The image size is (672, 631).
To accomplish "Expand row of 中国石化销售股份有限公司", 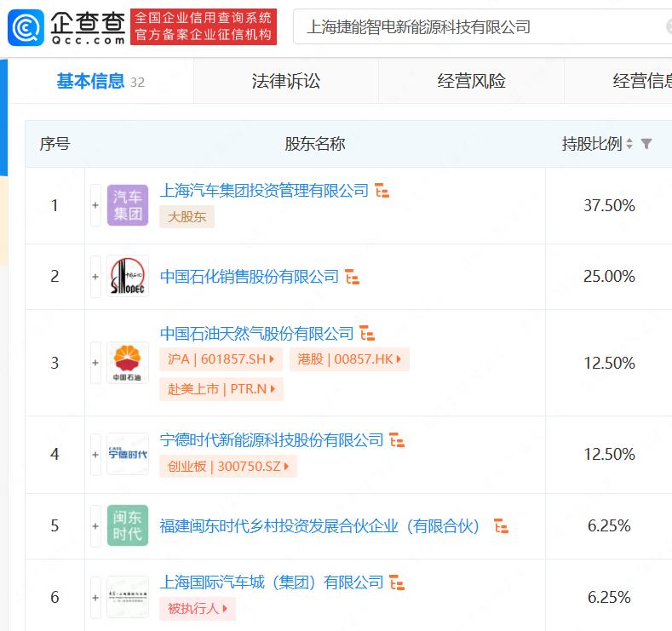I will point(95,277).
